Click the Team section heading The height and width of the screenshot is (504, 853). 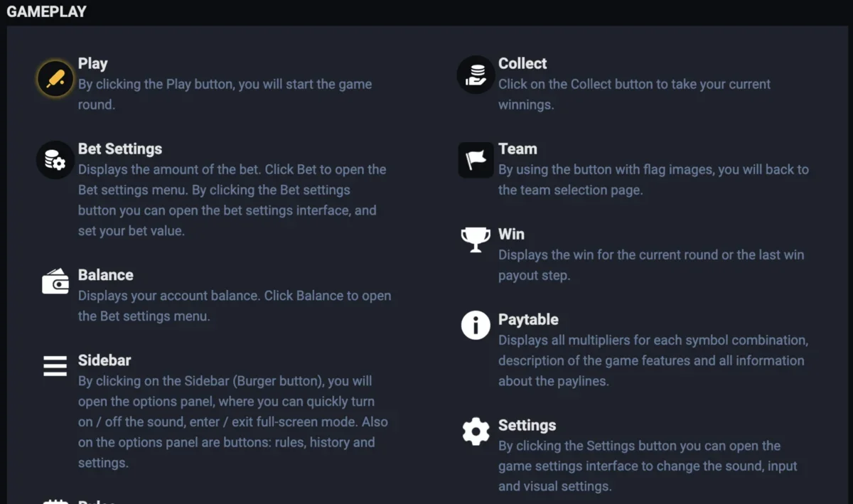pos(518,149)
